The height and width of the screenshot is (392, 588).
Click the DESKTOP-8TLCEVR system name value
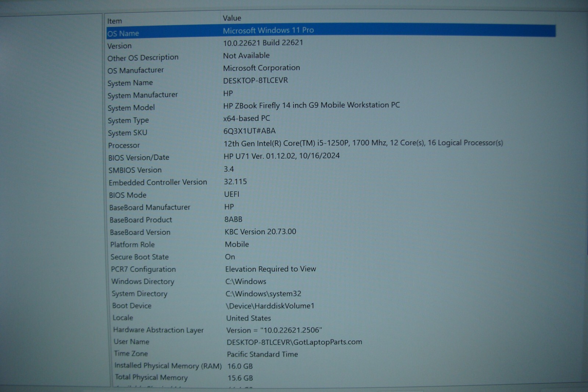click(x=255, y=81)
